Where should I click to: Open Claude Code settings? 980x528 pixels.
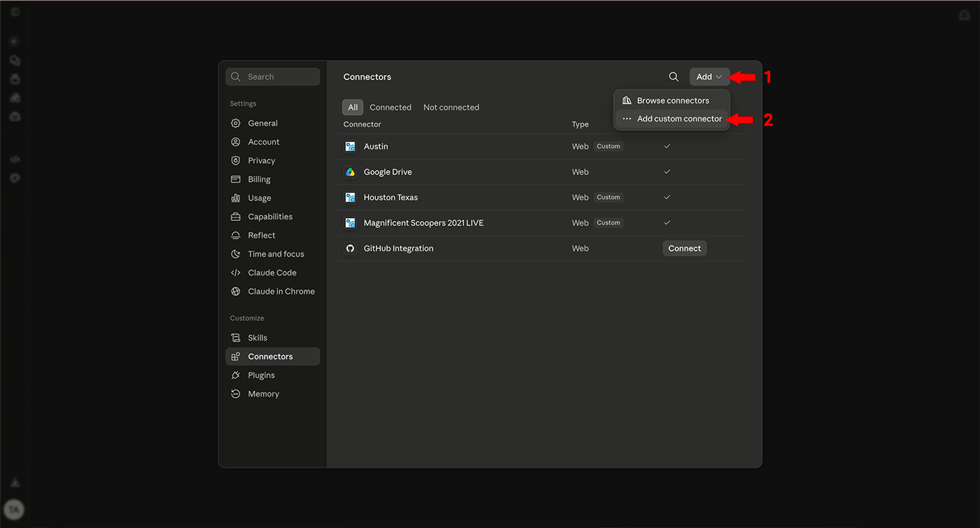(272, 273)
